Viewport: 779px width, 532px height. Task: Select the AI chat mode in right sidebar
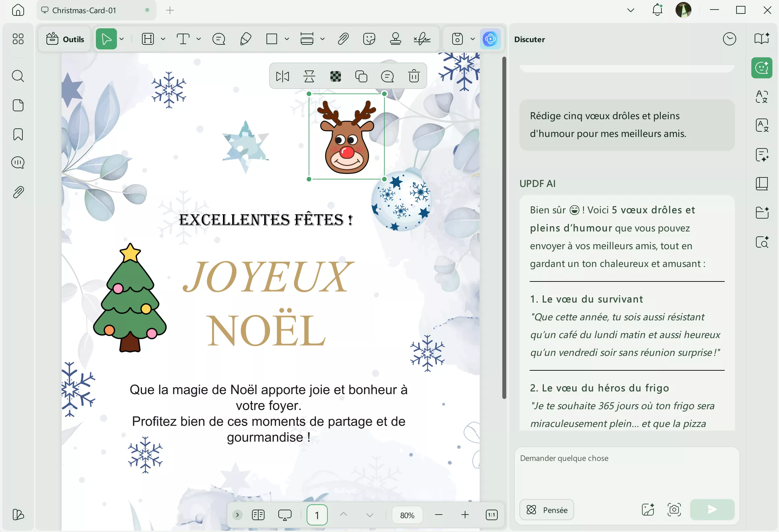(x=762, y=68)
